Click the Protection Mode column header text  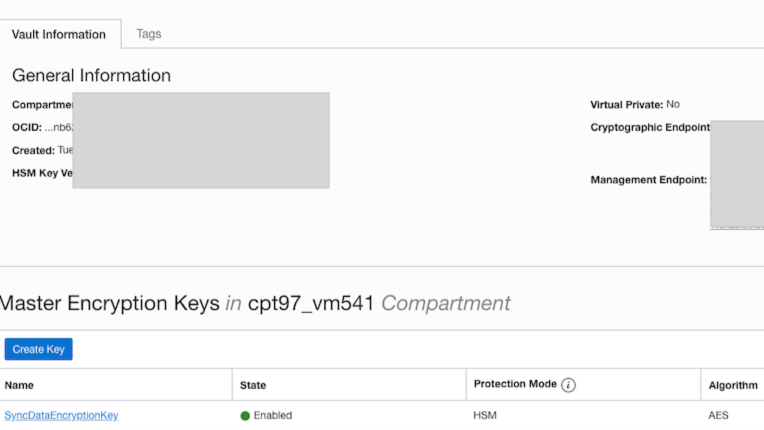pyautogui.click(x=514, y=385)
